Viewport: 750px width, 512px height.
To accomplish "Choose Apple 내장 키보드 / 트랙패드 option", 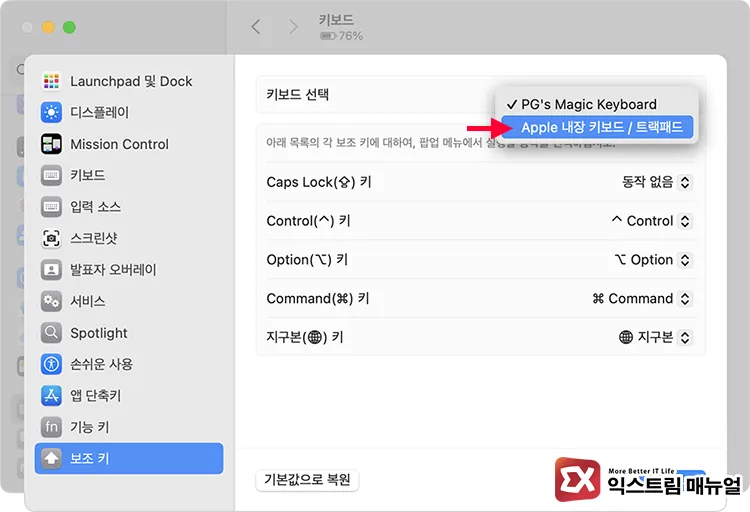I will click(x=597, y=127).
